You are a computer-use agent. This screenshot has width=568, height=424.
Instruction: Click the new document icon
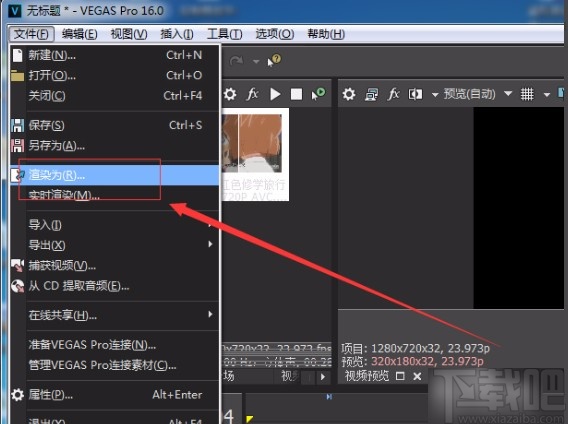[17, 55]
